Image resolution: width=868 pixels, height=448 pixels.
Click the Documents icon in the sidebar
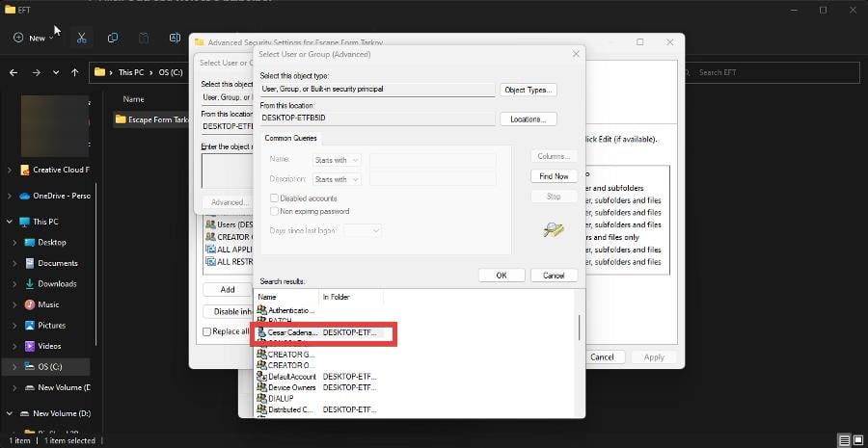click(x=30, y=263)
